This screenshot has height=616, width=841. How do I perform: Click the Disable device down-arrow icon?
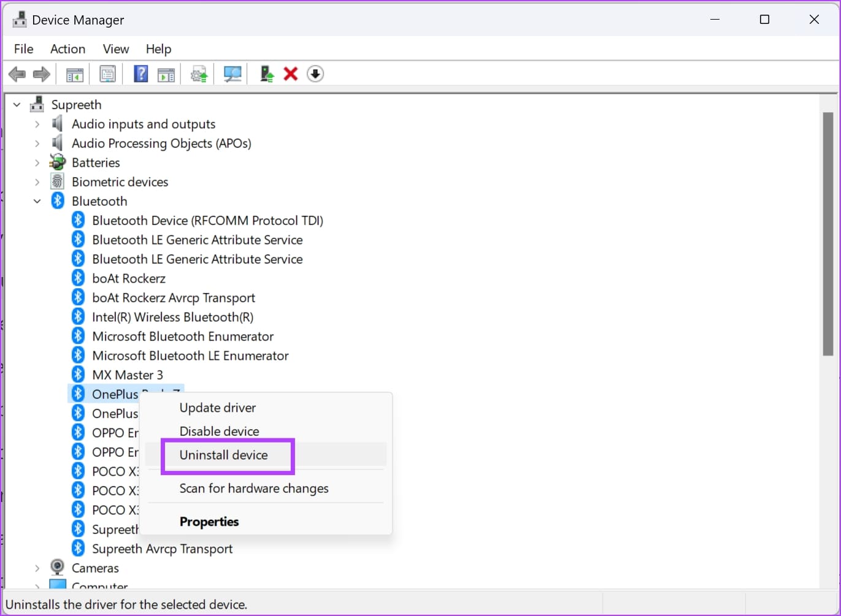pos(315,74)
